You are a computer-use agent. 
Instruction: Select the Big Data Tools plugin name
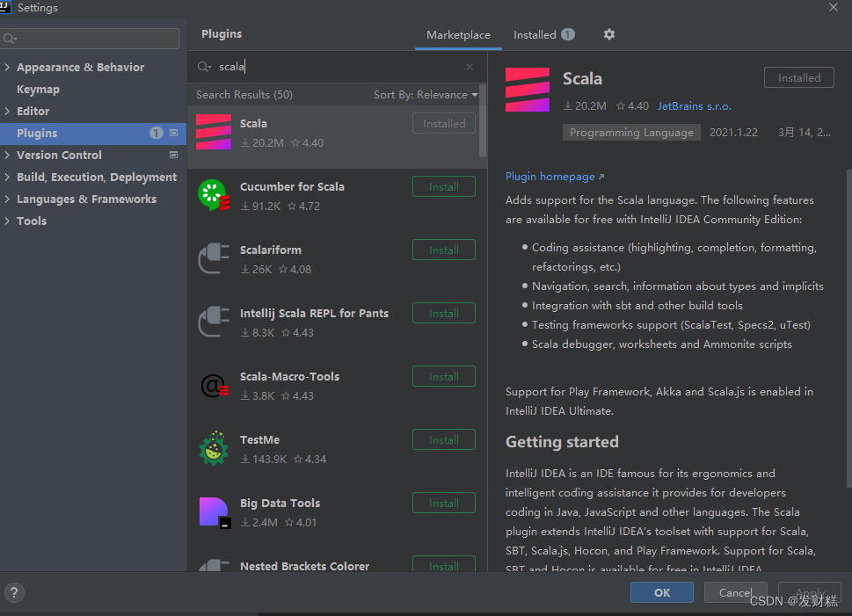click(x=280, y=503)
